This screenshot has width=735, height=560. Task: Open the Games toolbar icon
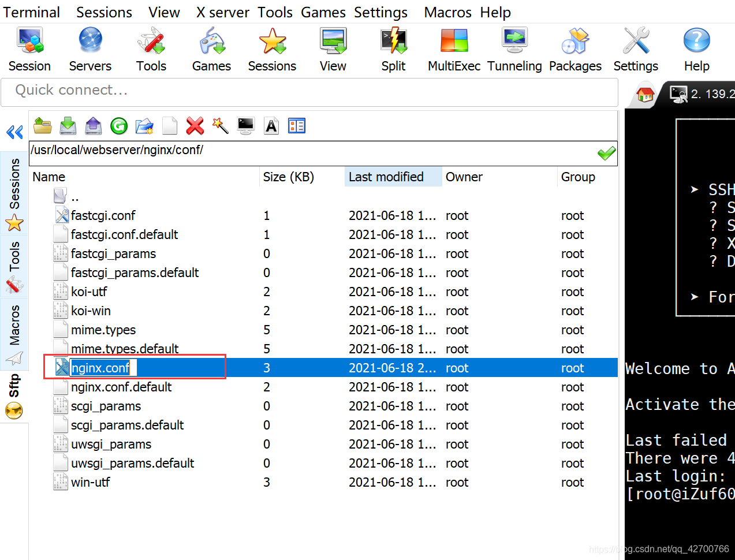click(211, 50)
